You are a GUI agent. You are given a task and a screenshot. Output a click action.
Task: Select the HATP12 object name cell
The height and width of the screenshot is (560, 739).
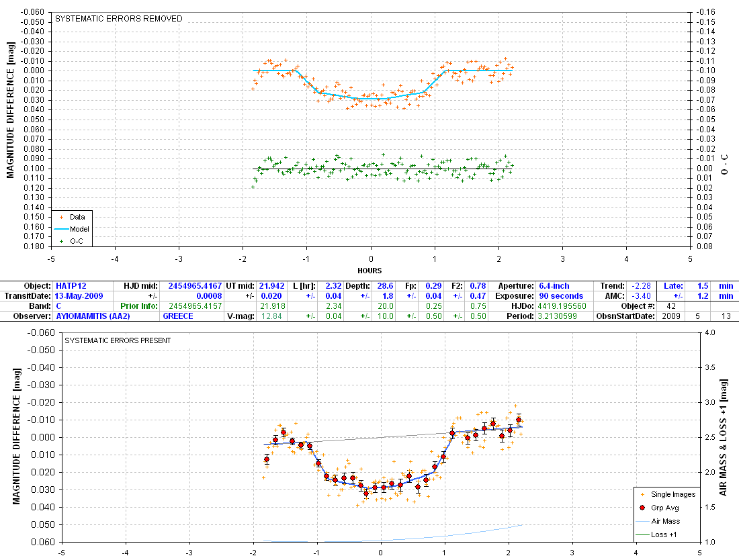click(71, 285)
